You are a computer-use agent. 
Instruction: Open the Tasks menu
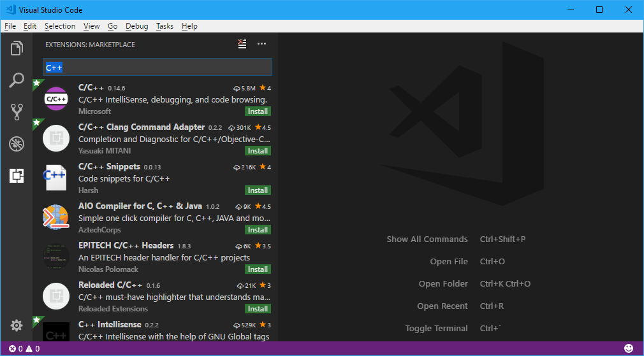coord(165,26)
